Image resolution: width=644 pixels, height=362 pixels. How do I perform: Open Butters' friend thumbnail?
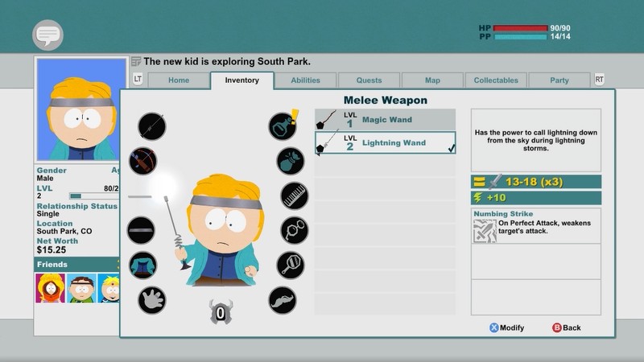[x=109, y=288]
